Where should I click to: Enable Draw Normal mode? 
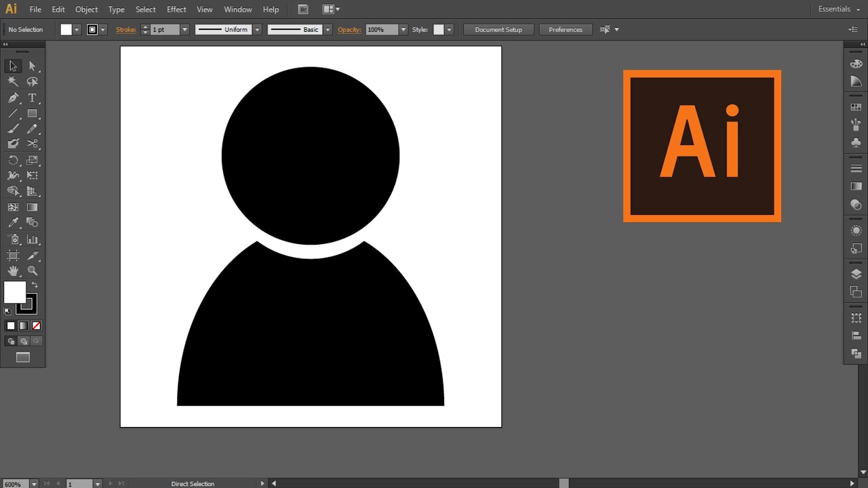(x=11, y=342)
